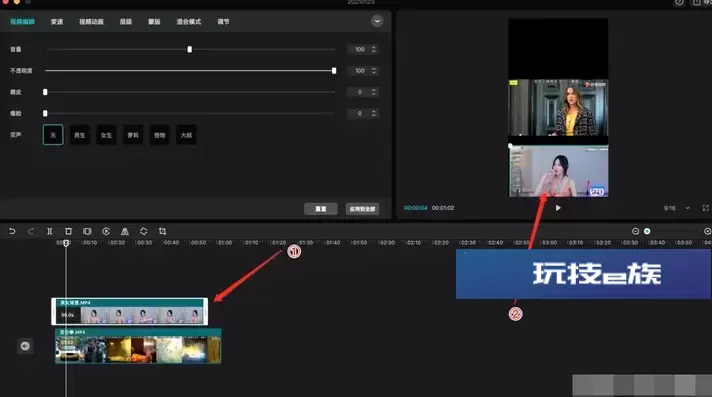The image size is (712, 397).
Task: Set the 不透明度 opacity slider to the middle
Action: (190, 71)
